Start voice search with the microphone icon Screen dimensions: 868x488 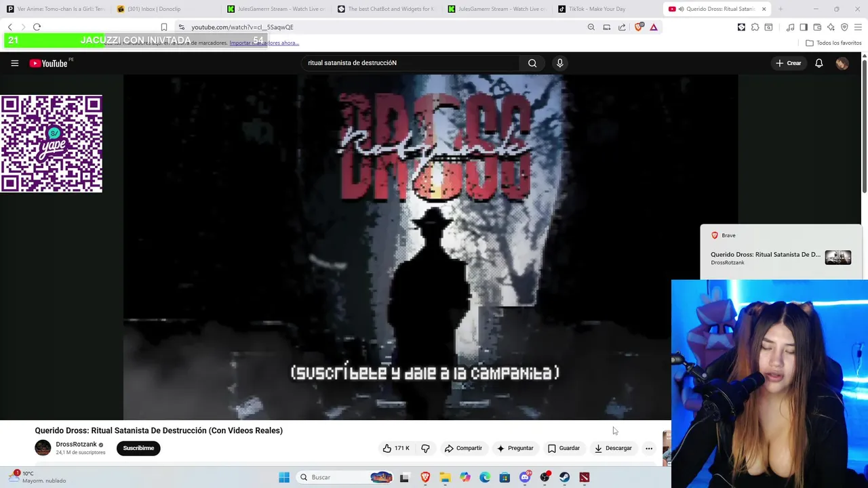click(559, 63)
